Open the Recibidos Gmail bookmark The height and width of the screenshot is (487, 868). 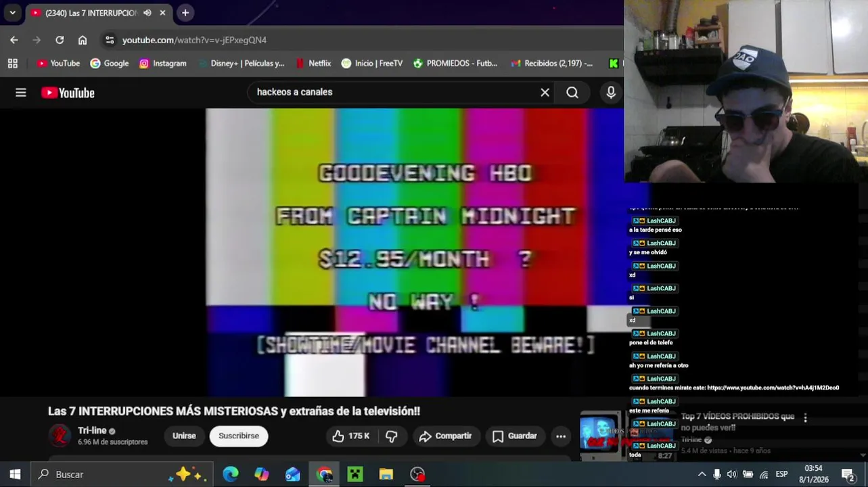551,63
